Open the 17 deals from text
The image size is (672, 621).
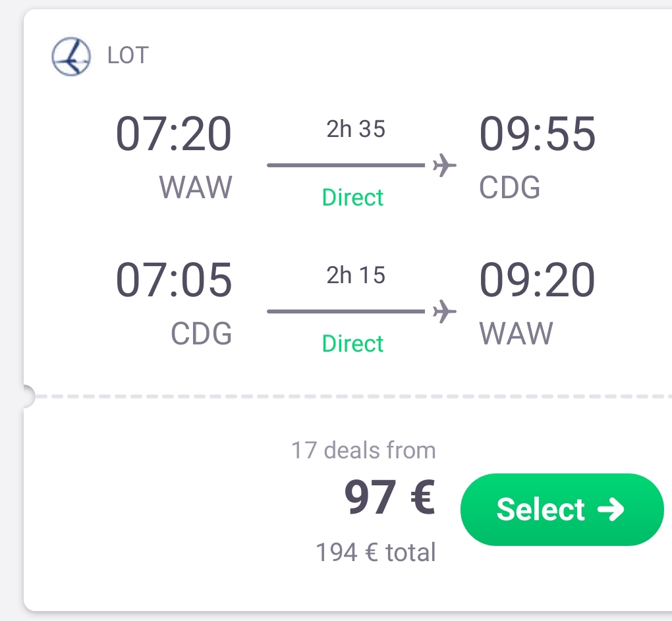pos(364,450)
